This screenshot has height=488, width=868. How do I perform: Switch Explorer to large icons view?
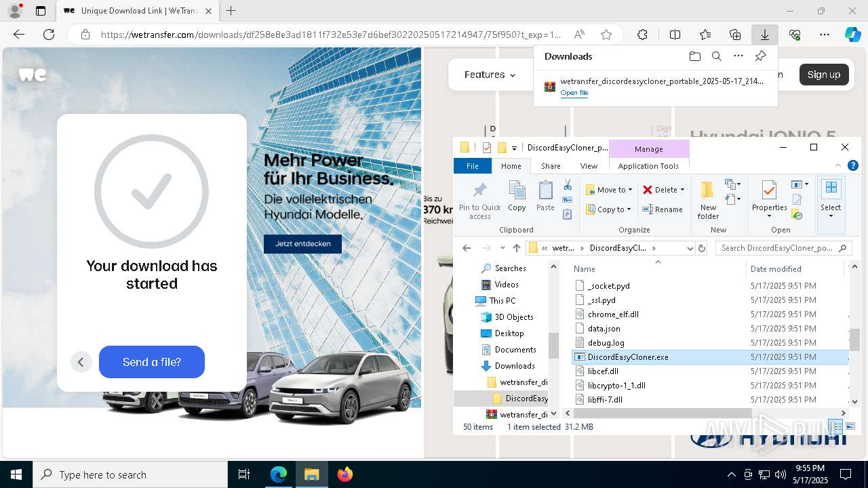point(850,426)
